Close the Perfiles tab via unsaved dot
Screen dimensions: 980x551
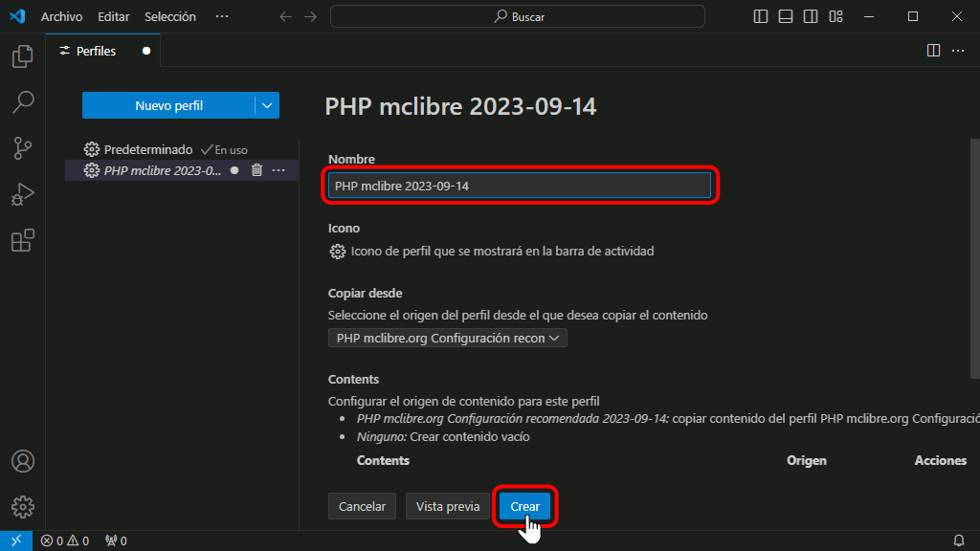146,51
